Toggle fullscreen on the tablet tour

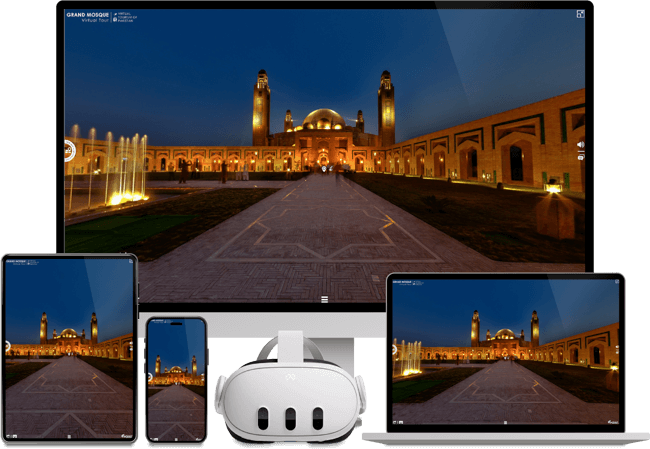coord(131,261)
